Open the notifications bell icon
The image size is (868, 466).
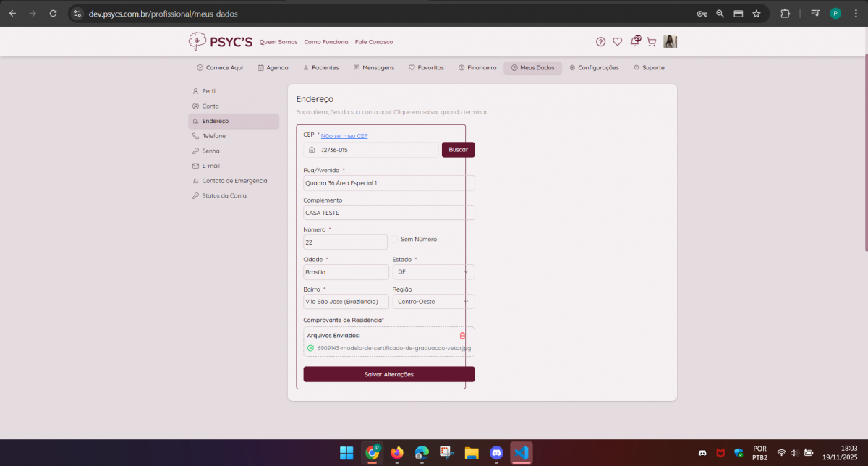tap(634, 42)
